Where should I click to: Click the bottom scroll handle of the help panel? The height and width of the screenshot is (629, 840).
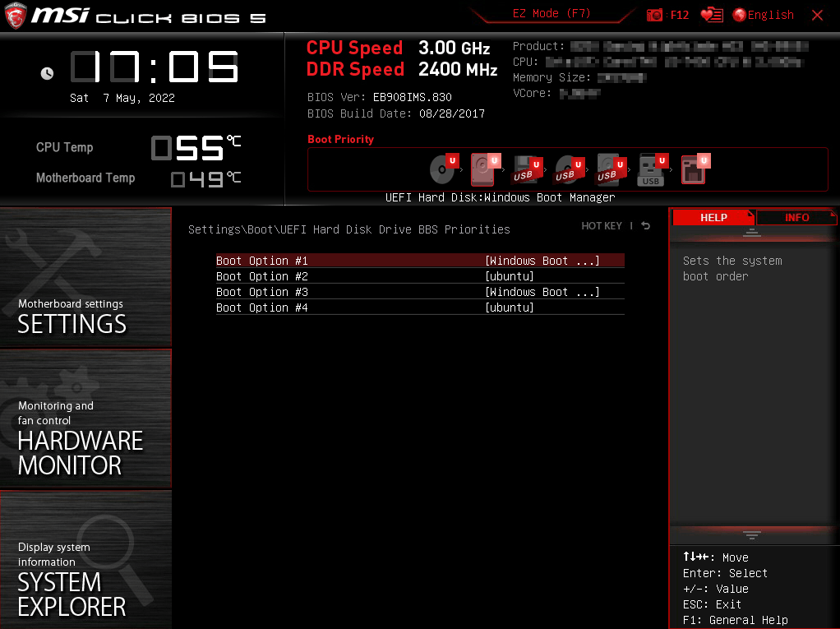(751, 534)
